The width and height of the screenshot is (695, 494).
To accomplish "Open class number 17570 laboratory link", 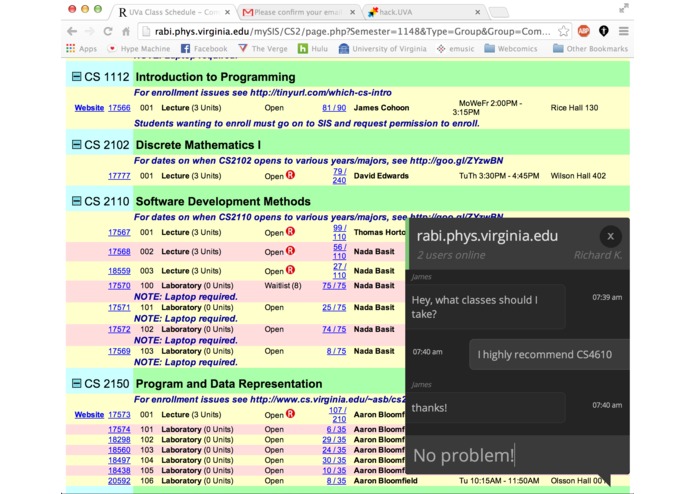I will click(x=119, y=286).
